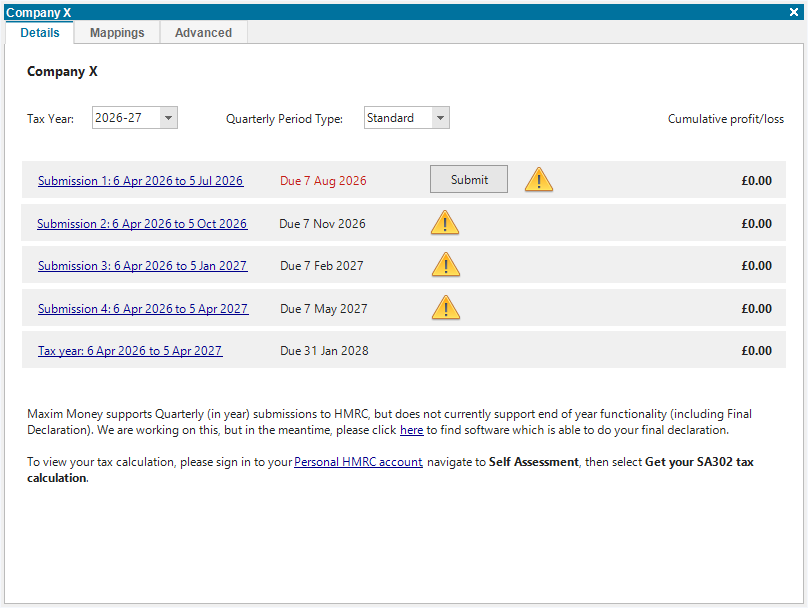
Task: Click the warning icon in Submission 3 row
Action: click(446, 265)
